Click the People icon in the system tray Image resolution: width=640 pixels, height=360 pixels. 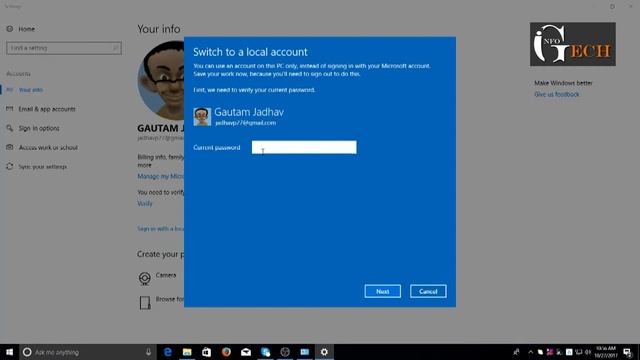click(x=516, y=352)
